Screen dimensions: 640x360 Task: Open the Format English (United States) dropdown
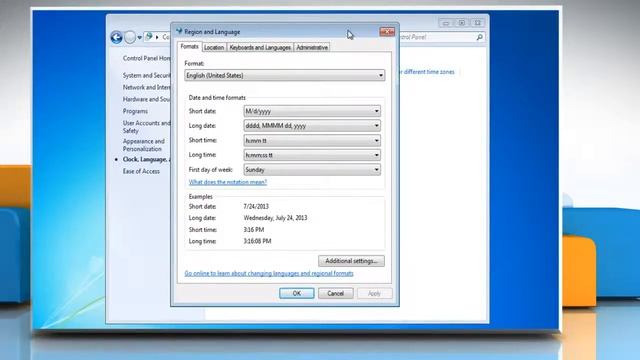click(284, 76)
